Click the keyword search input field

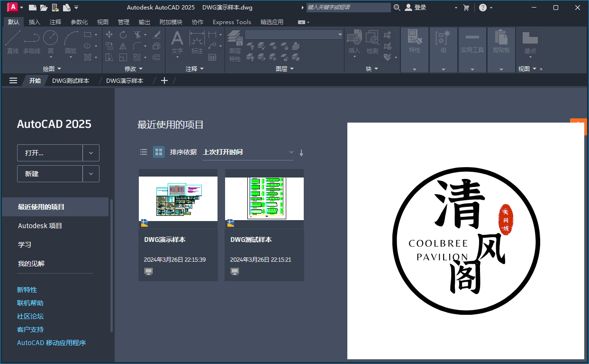pos(348,8)
